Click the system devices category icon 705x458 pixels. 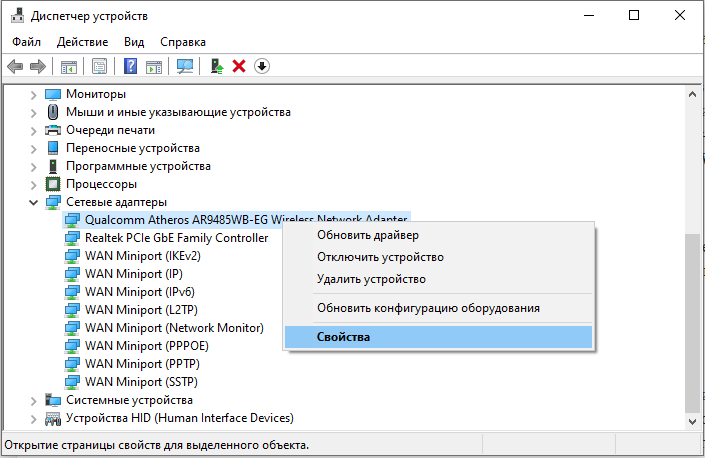point(53,400)
